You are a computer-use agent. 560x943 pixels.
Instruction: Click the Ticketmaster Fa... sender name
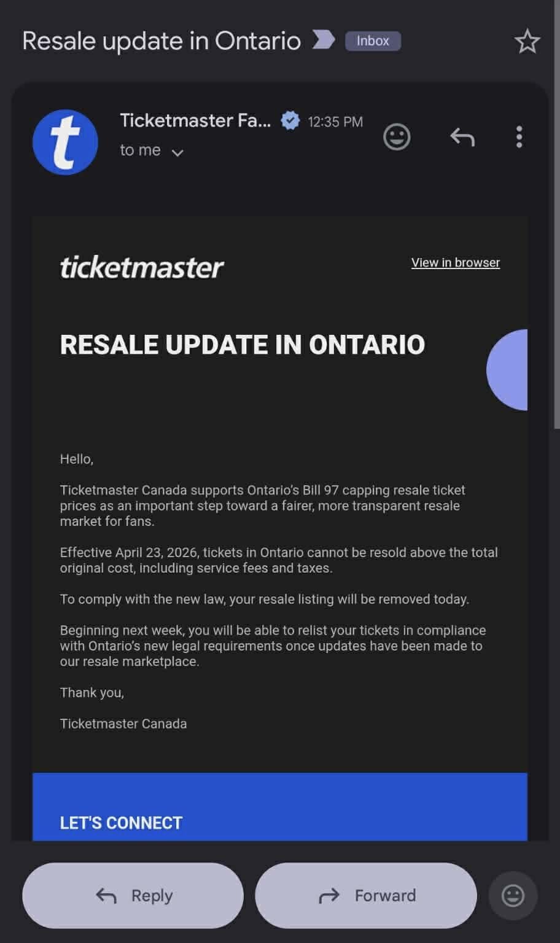[195, 120]
